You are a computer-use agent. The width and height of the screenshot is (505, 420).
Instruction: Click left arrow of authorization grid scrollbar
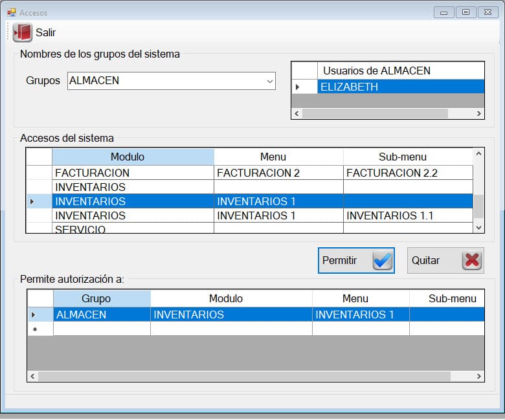coord(32,376)
